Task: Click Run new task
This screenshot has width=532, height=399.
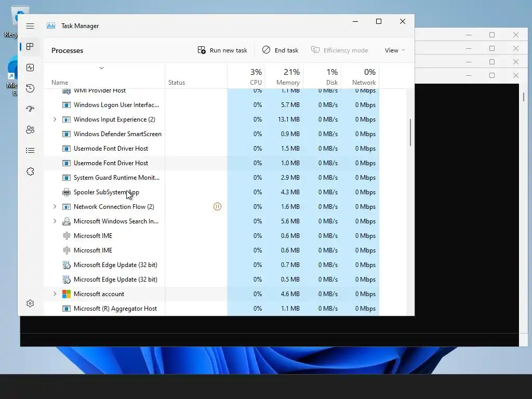Action: [x=222, y=50]
